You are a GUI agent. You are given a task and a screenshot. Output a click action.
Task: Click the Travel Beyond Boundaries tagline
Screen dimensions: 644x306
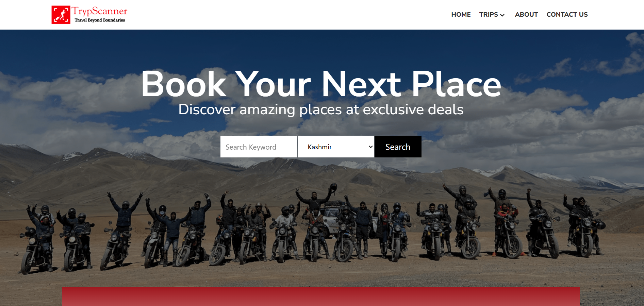(100, 20)
